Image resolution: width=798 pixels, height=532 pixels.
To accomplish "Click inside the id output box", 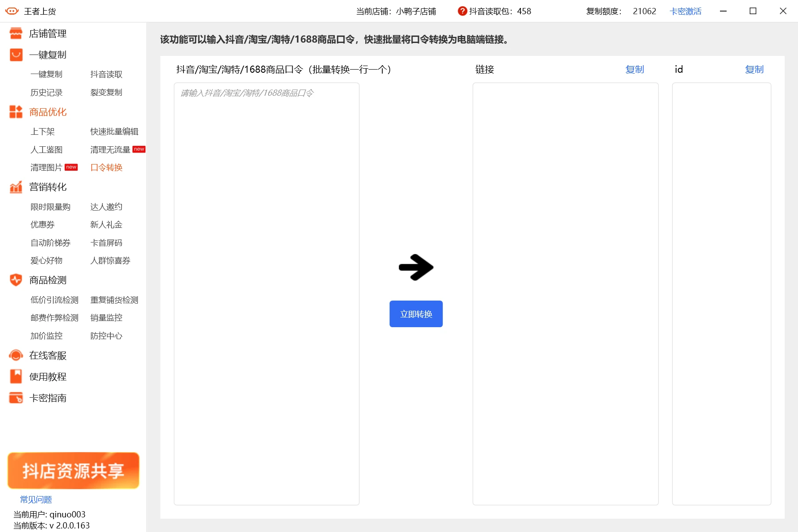I will point(721,294).
